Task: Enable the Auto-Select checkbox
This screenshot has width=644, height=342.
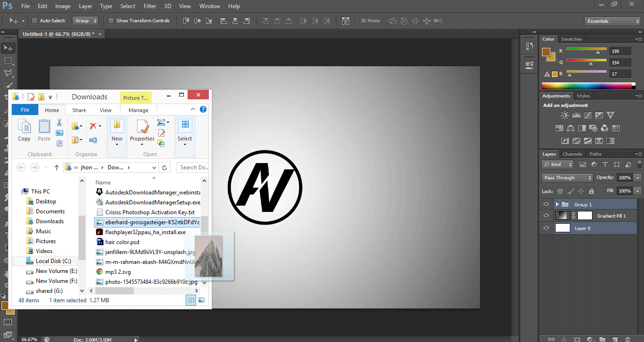Action: point(34,21)
